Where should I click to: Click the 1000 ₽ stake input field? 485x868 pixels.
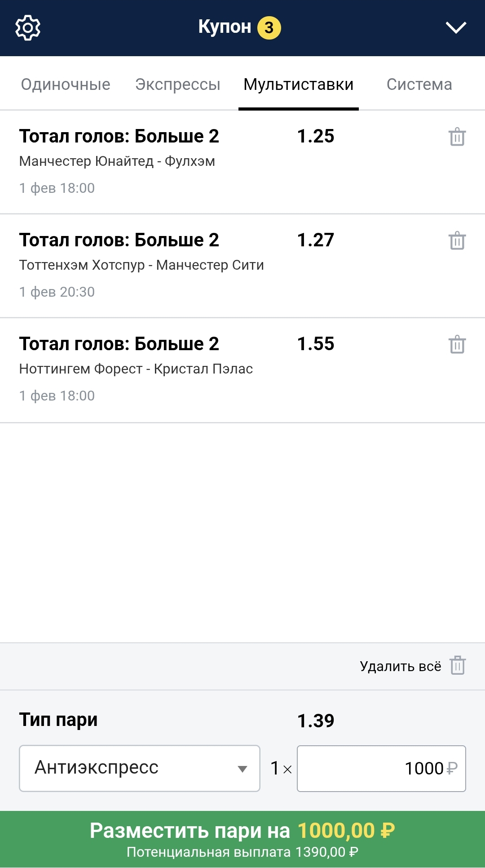coord(381,769)
